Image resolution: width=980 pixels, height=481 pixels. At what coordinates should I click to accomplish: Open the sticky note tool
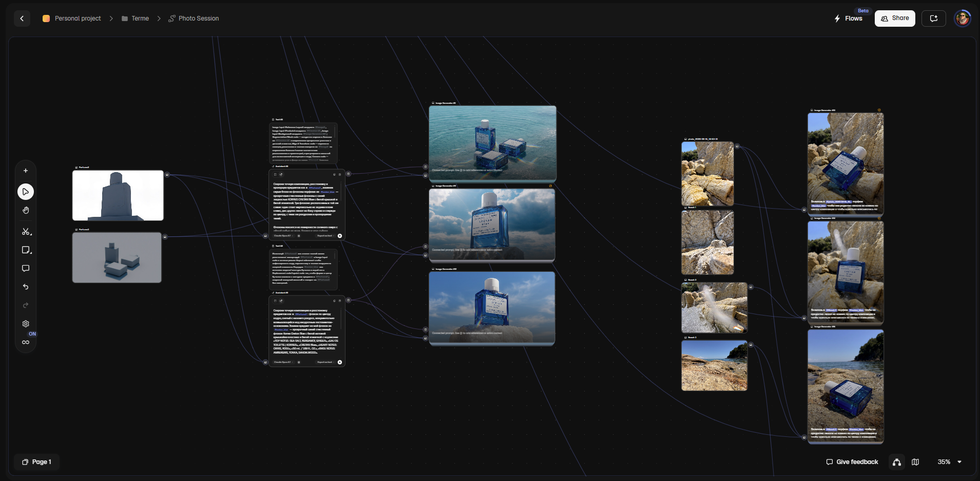click(26, 250)
